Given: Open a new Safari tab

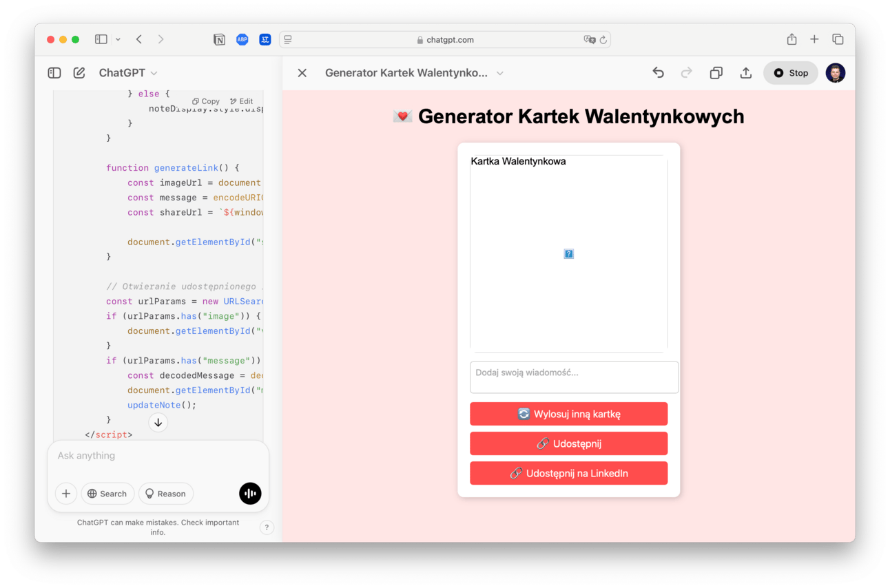Looking at the screenshot, I should [x=814, y=39].
